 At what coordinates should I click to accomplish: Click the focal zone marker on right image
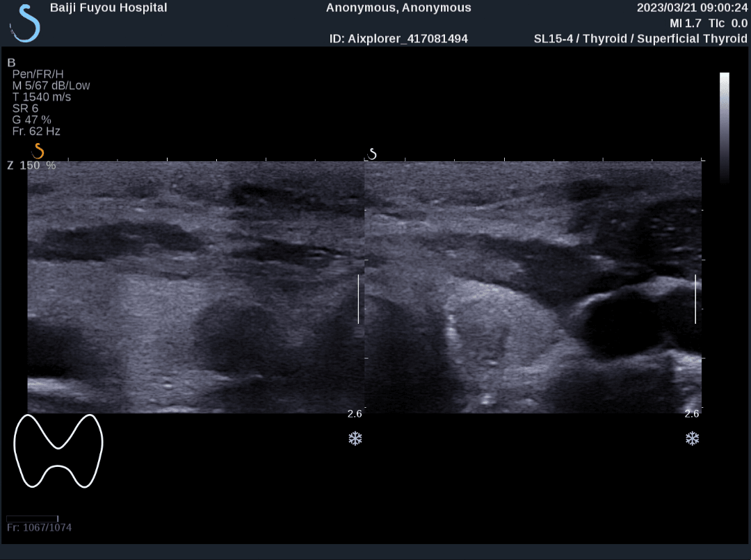click(695, 299)
